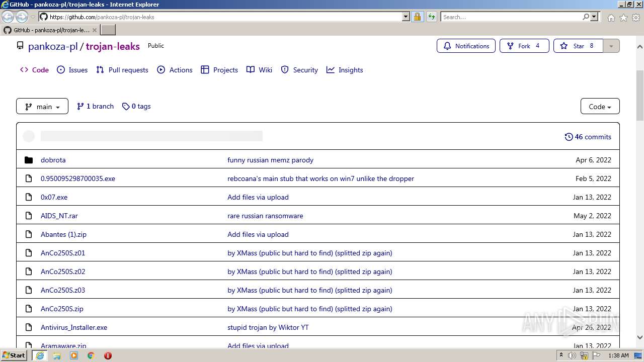View the 46 commits link
The width and height of the screenshot is (644, 362).
(x=588, y=137)
